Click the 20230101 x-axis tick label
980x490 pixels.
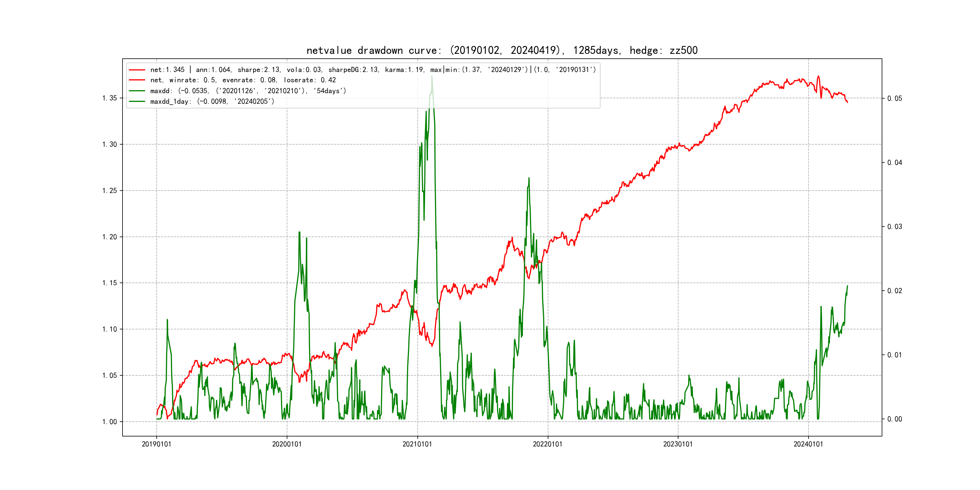pyautogui.click(x=678, y=444)
